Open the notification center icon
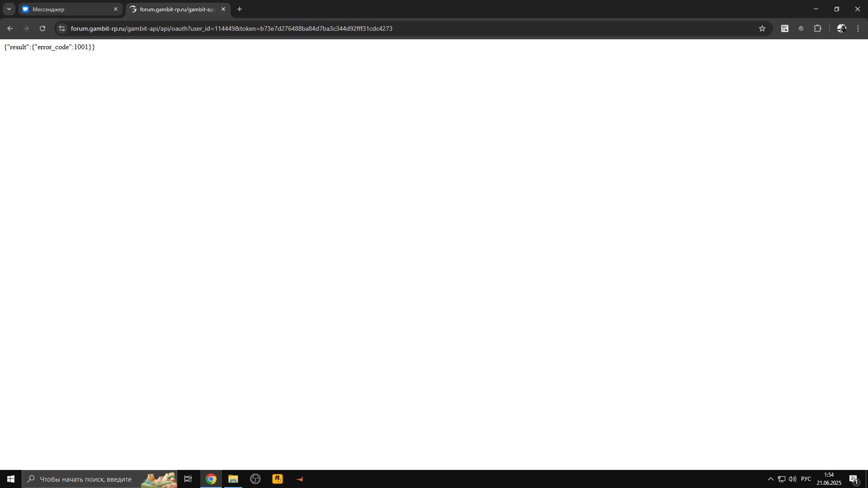The height and width of the screenshot is (488, 868). (x=854, y=479)
